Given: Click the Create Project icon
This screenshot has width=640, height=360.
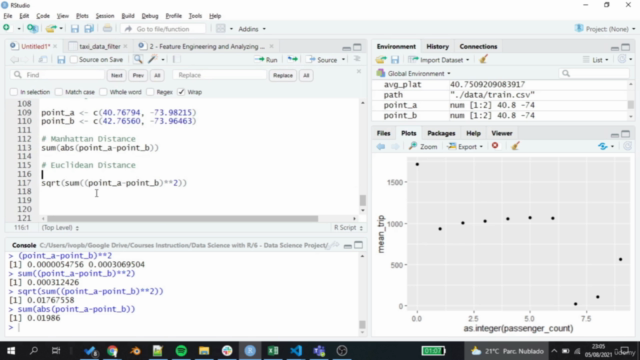Looking at the screenshot, I should pyautogui.click(x=32, y=28).
